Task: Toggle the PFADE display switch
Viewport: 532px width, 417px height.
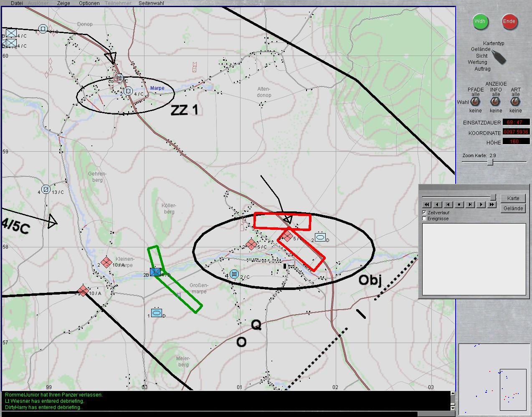Action: tap(475, 102)
